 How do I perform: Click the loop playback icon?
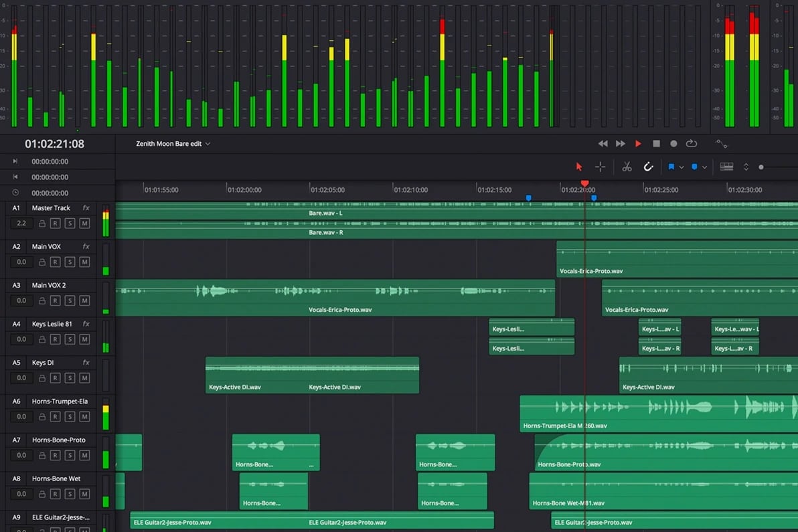point(692,144)
